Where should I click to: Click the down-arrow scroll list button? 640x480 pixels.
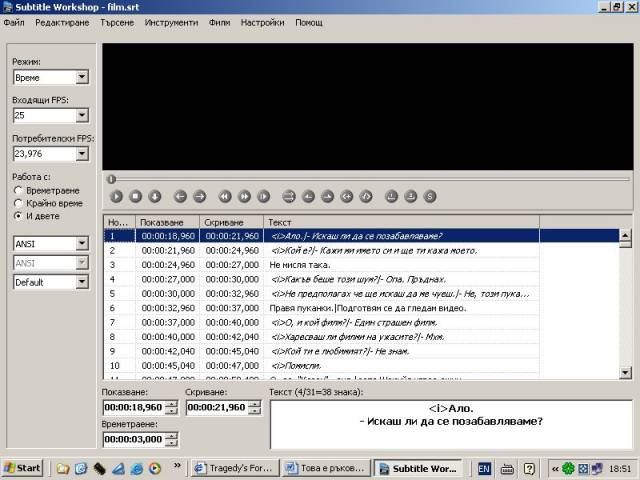click(155, 197)
